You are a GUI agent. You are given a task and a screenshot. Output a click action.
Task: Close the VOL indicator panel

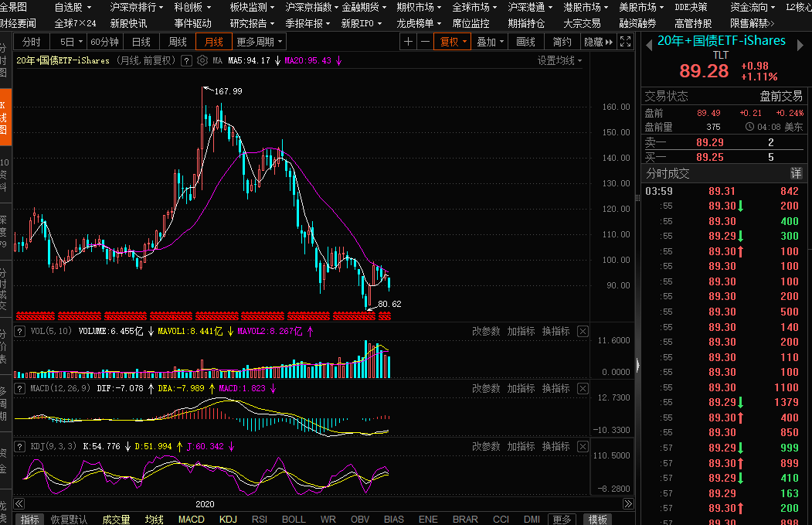click(583, 332)
